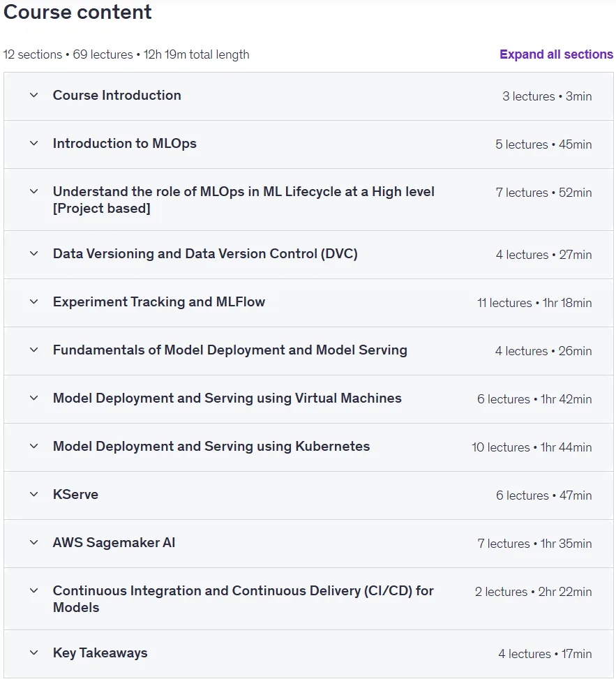Expand the CI/CD for Models chevron
The width and height of the screenshot is (616, 679).
coord(33,590)
